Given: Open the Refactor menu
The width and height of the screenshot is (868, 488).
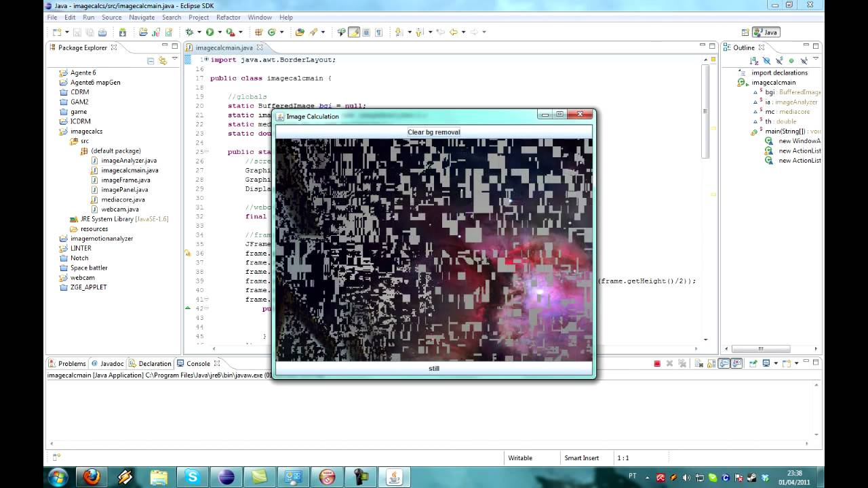Looking at the screenshot, I should point(229,17).
